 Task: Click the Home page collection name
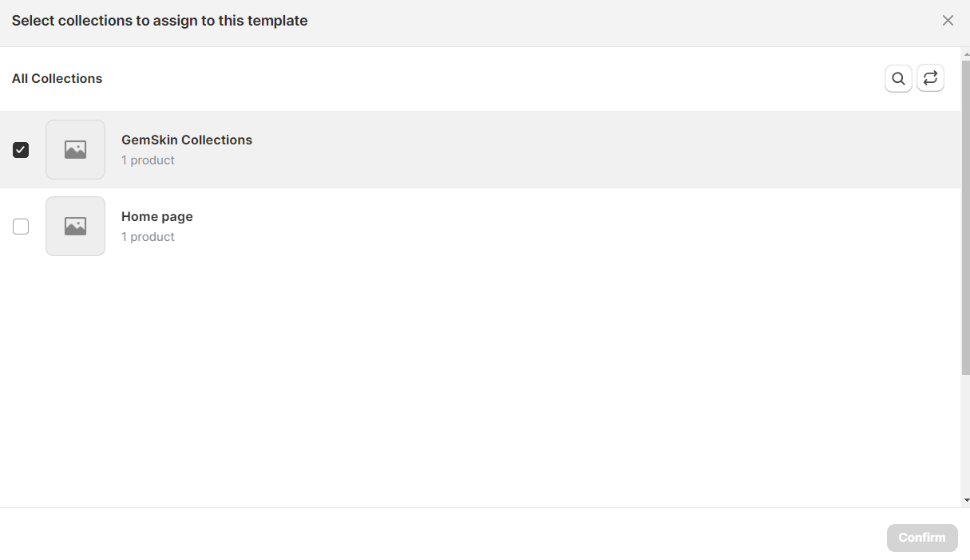[x=156, y=216]
